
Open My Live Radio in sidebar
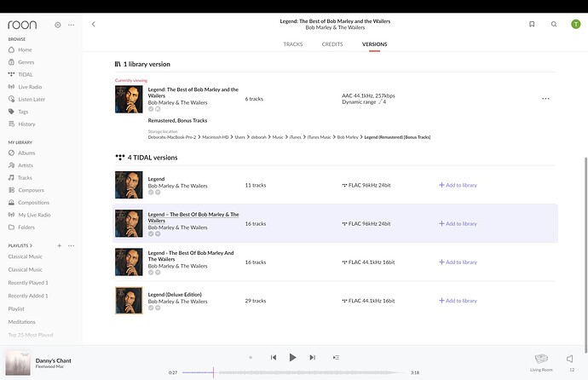pyautogui.click(x=29, y=215)
